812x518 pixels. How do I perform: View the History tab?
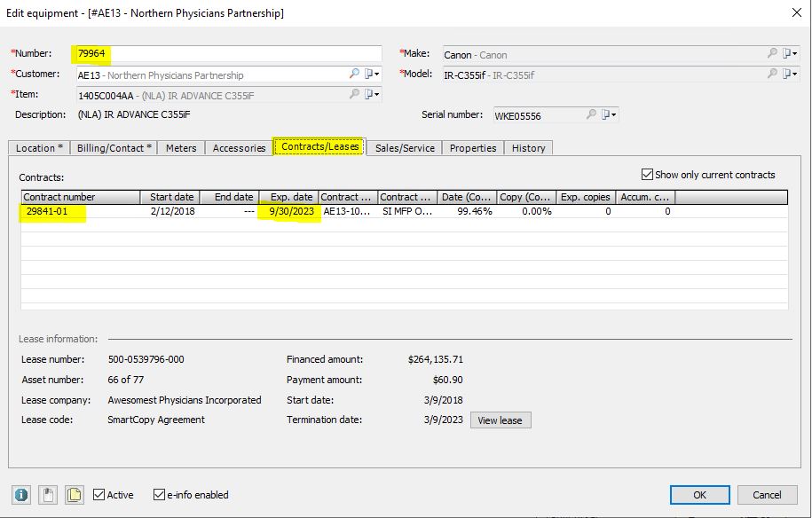pos(528,148)
